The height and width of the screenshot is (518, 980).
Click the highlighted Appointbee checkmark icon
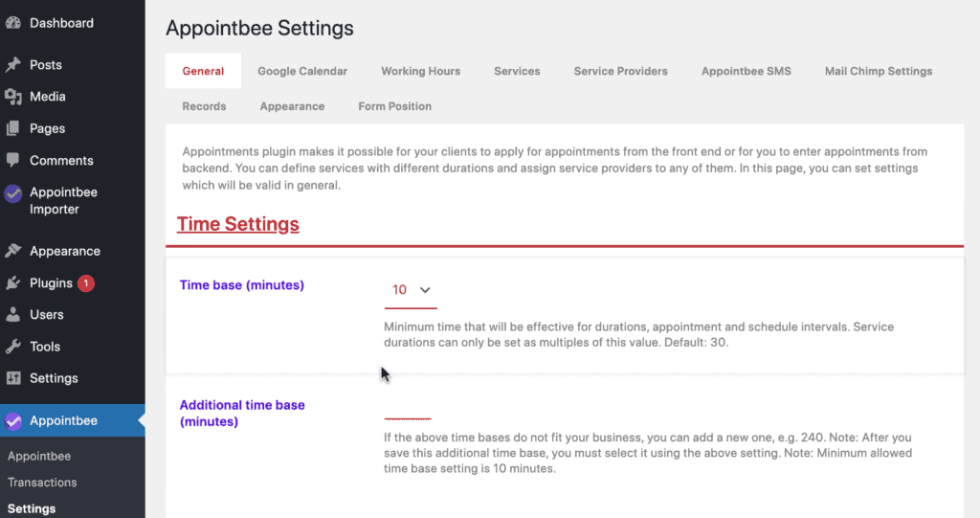click(13, 421)
